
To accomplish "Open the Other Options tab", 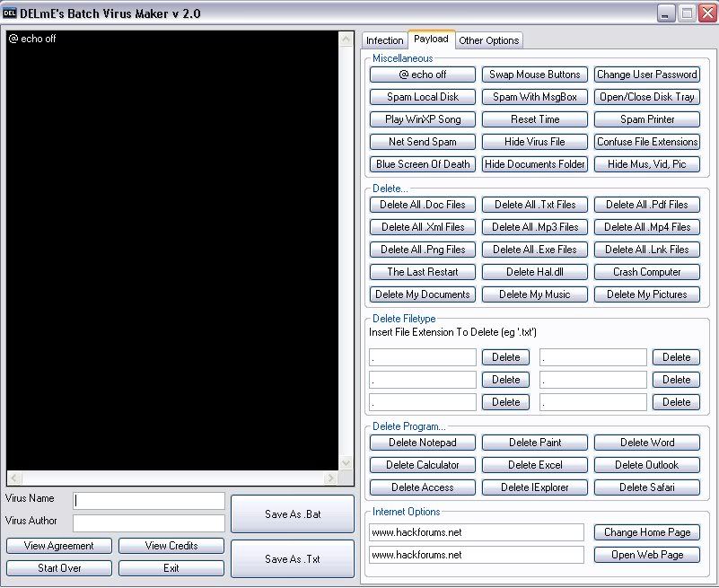I will tap(489, 40).
